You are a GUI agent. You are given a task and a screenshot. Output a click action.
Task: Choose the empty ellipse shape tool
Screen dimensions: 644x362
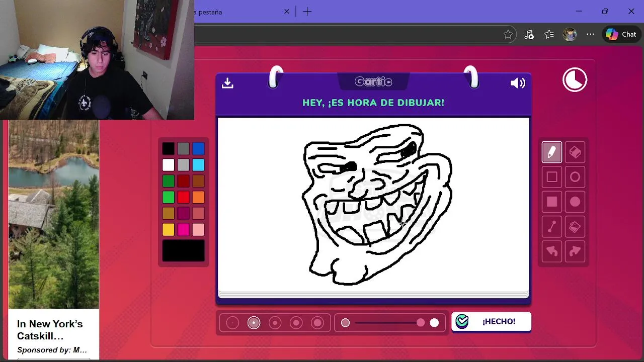tap(575, 177)
